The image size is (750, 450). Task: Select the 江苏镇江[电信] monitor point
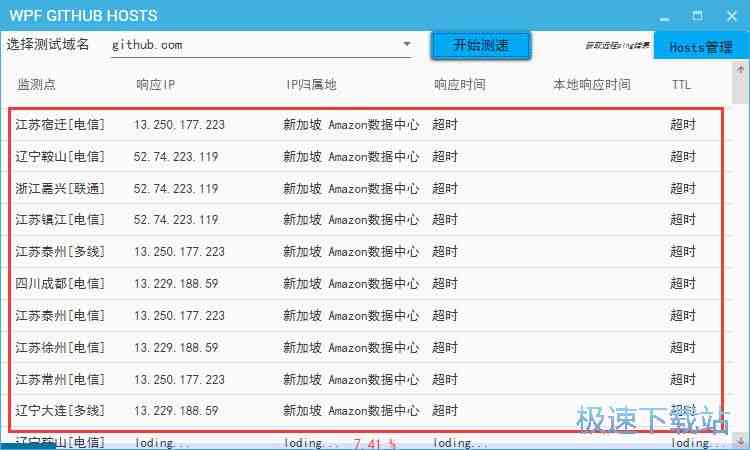click(x=60, y=220)
